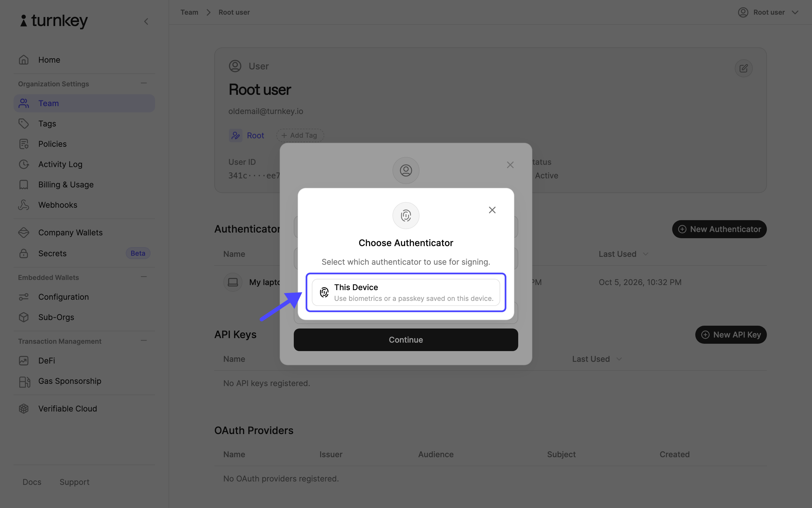
Task: Click the Company Wallets icon
Action: (23, 233)
